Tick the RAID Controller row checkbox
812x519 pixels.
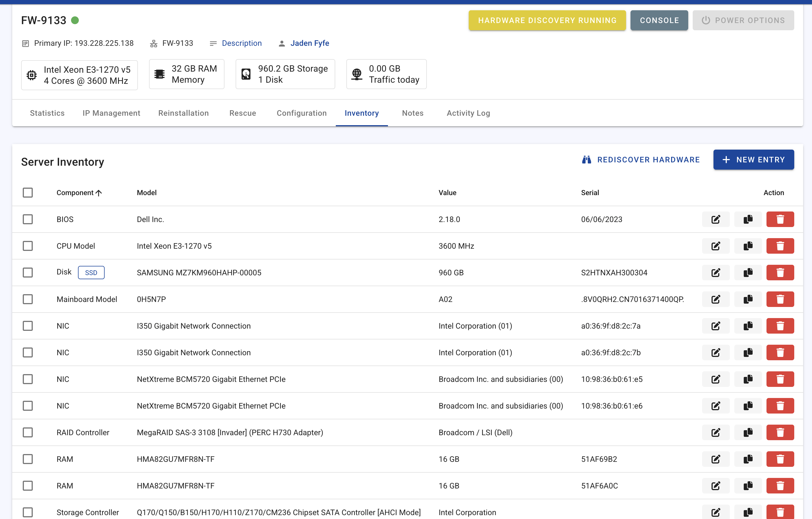pyautogui.click(x=28, y=432)
